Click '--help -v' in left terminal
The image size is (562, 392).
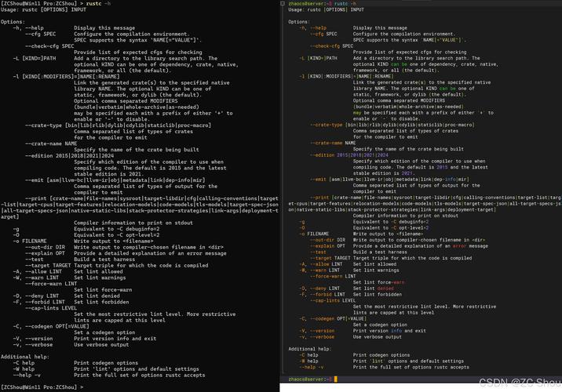coord(27,375)
